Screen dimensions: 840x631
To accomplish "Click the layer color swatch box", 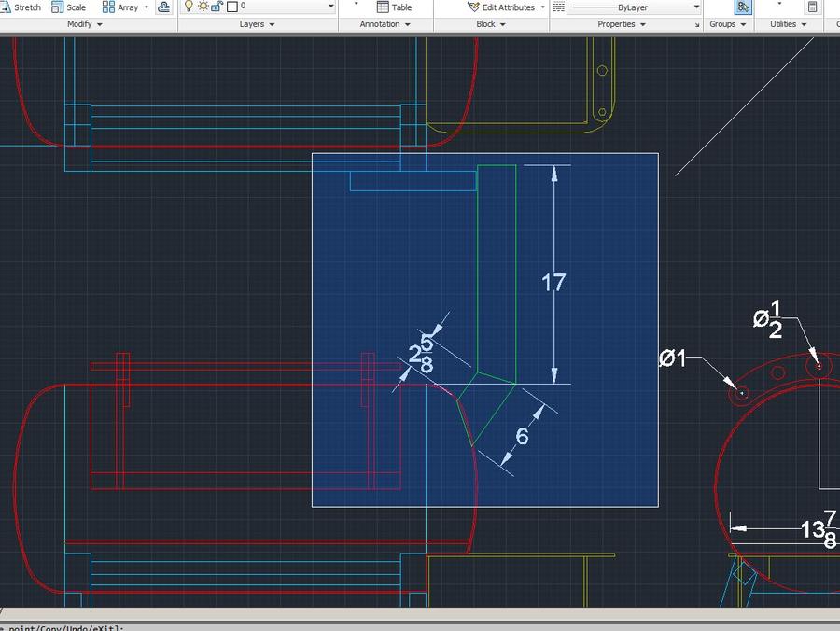I will click(x=231, y=6).
